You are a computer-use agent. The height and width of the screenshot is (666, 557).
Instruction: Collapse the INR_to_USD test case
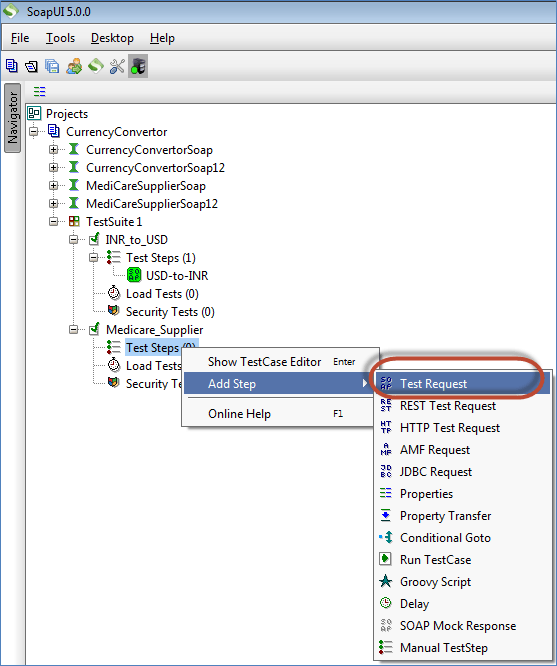[x=74, y=240]
